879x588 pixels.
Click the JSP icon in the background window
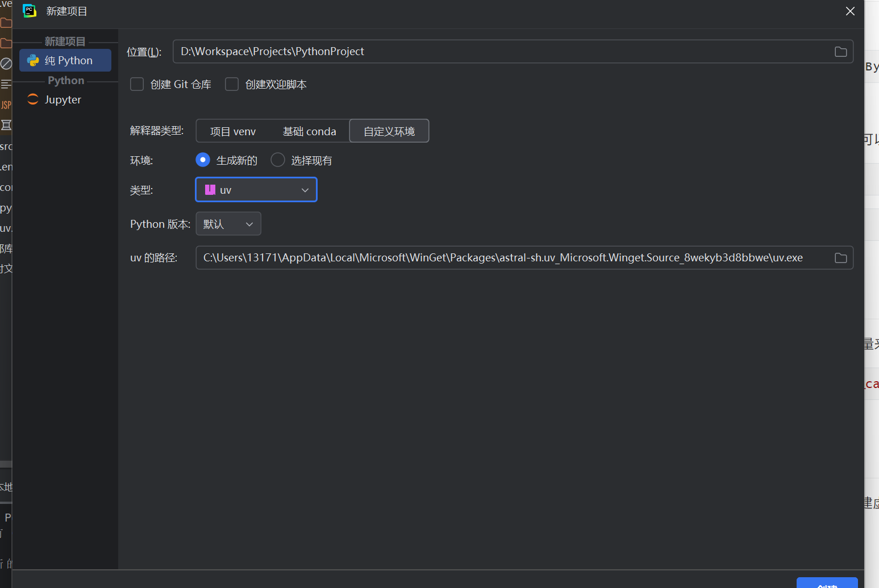tap(6, 105)
